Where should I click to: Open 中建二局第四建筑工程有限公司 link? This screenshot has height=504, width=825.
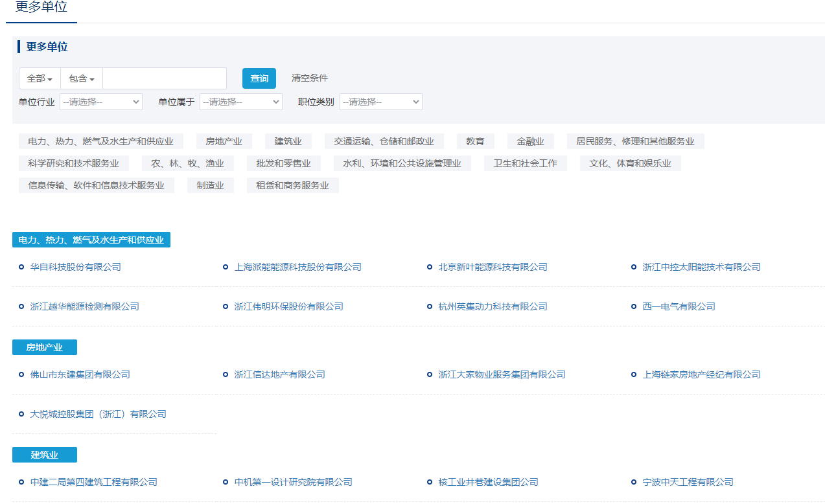pyautogui.click(x=94, y=482)
